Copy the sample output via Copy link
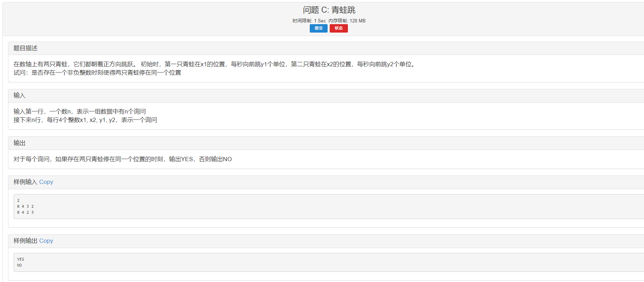 (x=46, y=241)
